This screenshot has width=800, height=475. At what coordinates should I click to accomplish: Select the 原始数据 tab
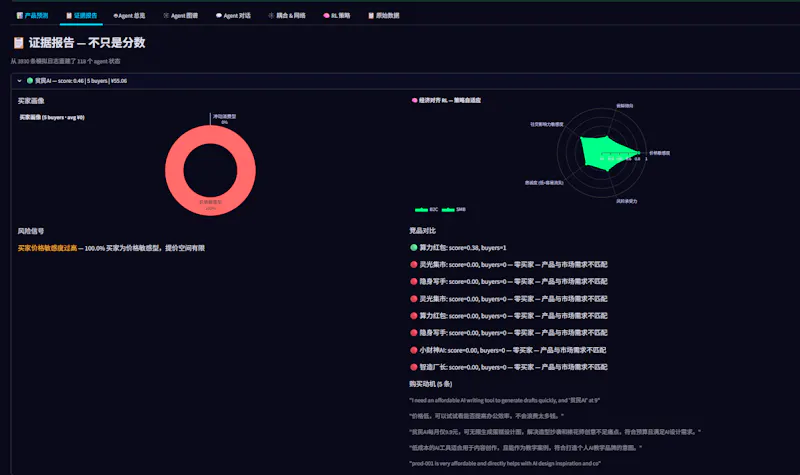pyautogui.click(x=384, y=16)
